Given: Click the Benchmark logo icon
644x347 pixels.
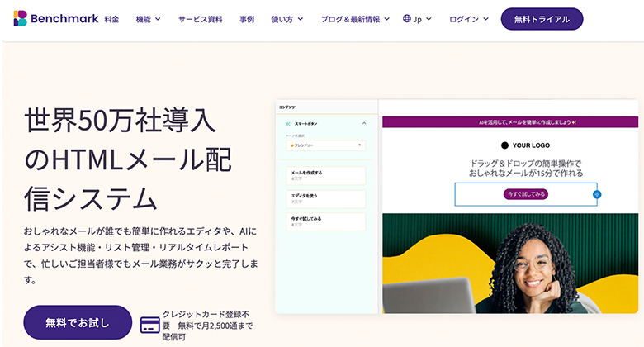Looking at the screenshot, I should [x=21, y=18].
